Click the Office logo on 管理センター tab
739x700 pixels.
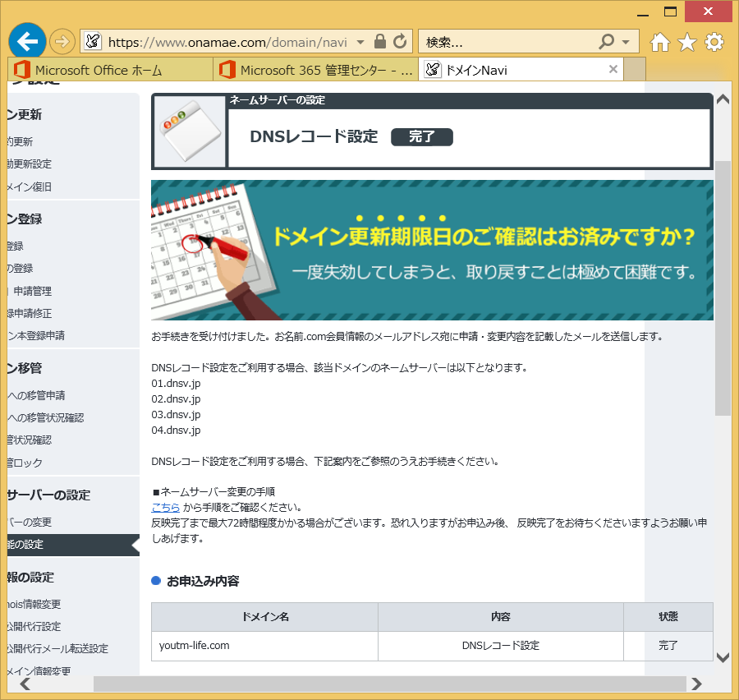(227, 70)
